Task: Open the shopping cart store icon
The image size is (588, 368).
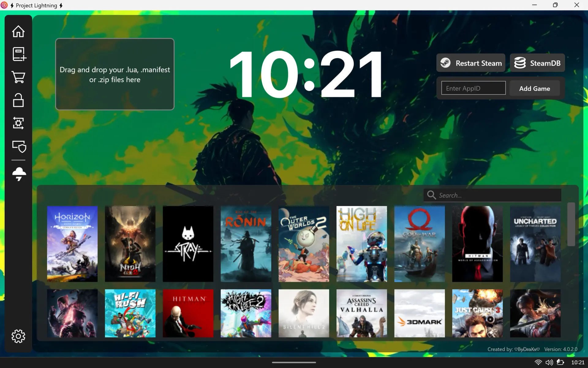Action: [18, 77]
